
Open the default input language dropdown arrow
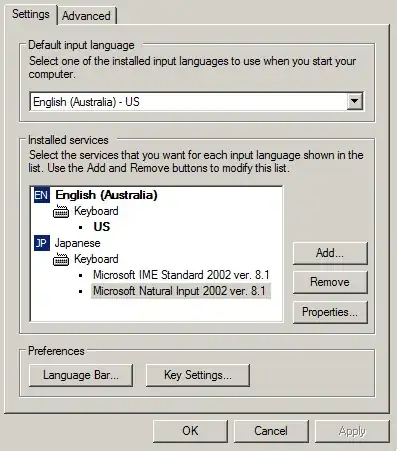(x=354, y=101)
